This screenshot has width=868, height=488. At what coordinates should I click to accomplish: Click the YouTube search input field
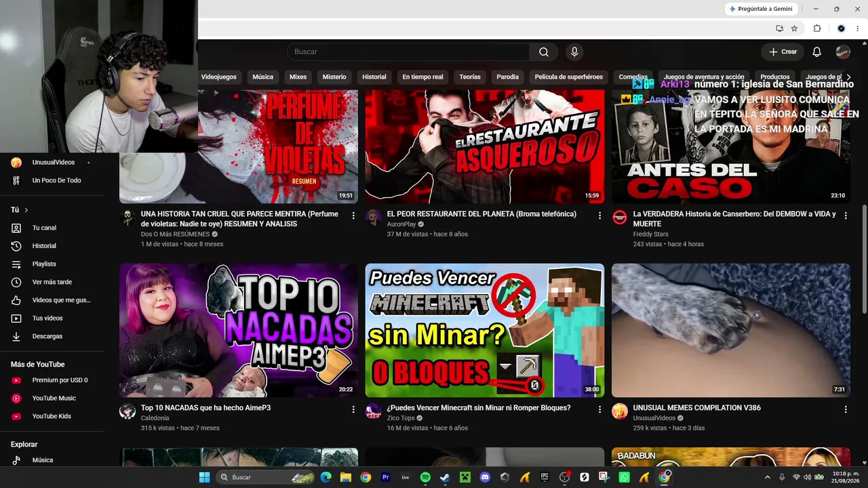408,52
